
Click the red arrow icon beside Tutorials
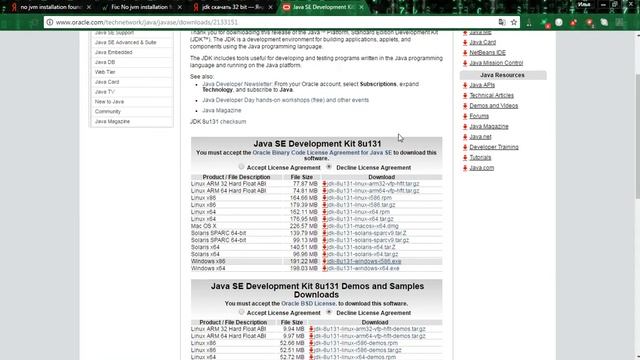tap(465, 158)
